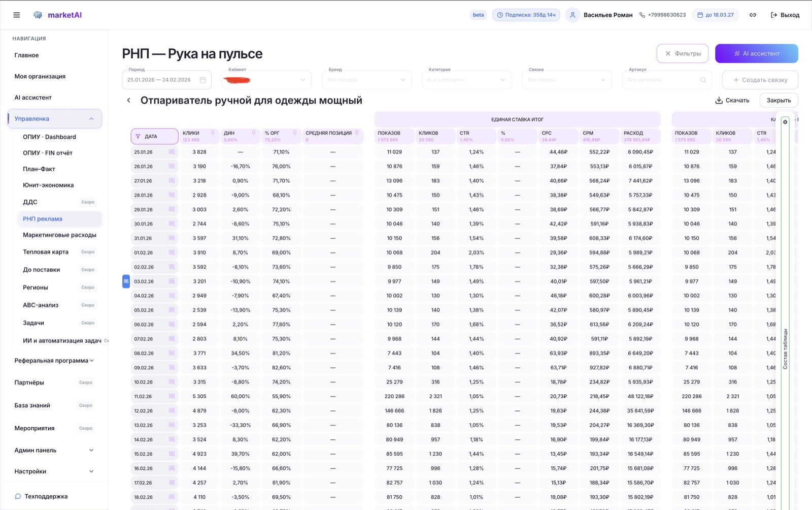812x510 pixels.
Task: Click the ДАТА filter column header
Action: (155, 136)
